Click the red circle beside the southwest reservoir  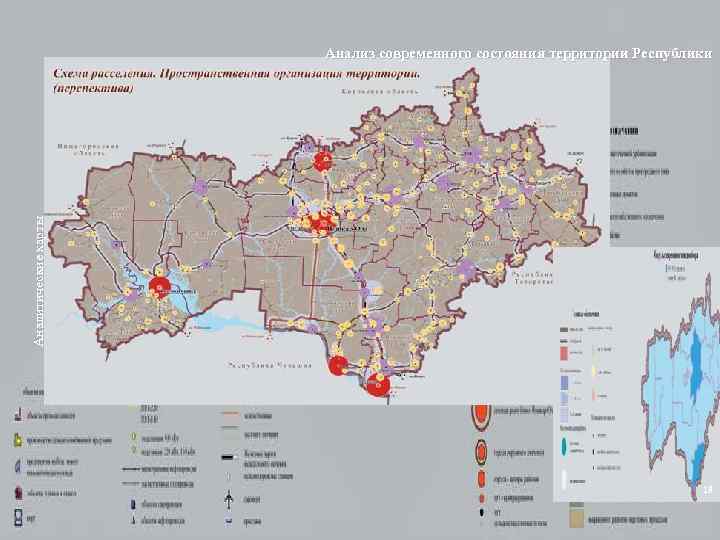[160, 287]
